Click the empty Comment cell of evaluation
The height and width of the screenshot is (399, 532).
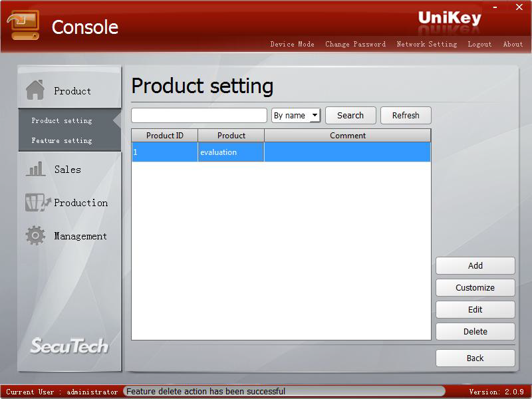coord(347,152)
